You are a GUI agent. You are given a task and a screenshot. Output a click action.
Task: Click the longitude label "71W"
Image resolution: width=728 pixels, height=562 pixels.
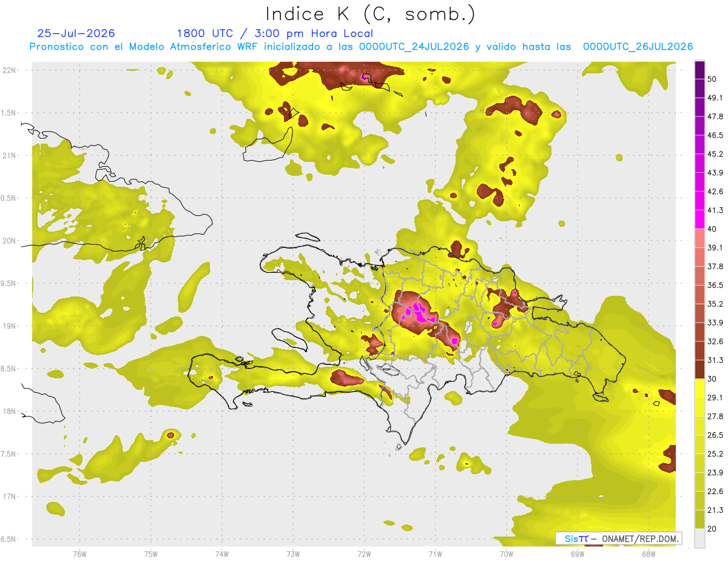point(435,555)
